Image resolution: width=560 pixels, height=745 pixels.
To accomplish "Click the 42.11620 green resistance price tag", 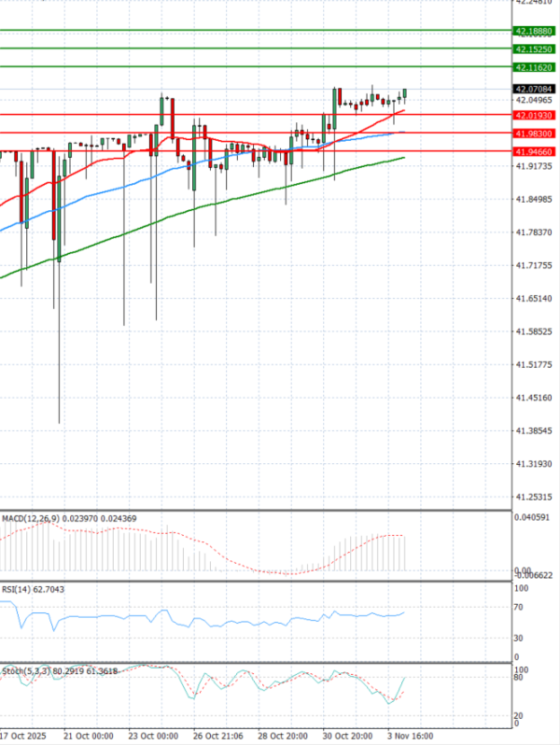I will pos(534,68).
